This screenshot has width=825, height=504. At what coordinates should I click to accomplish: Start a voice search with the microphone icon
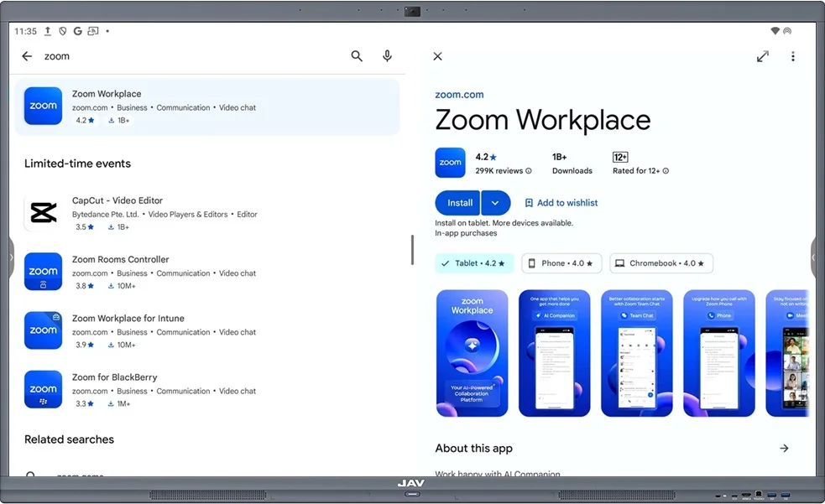pyautogui.click(x=387, y=55)
